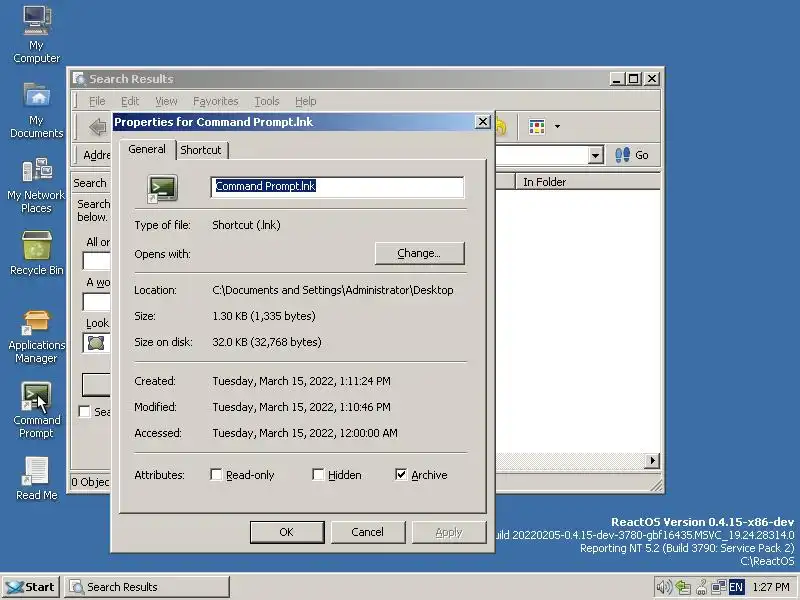Image resolution: width=800 pixels, height=600 pixels.
Task: Open the Help menu
Action: pos(306,101)
